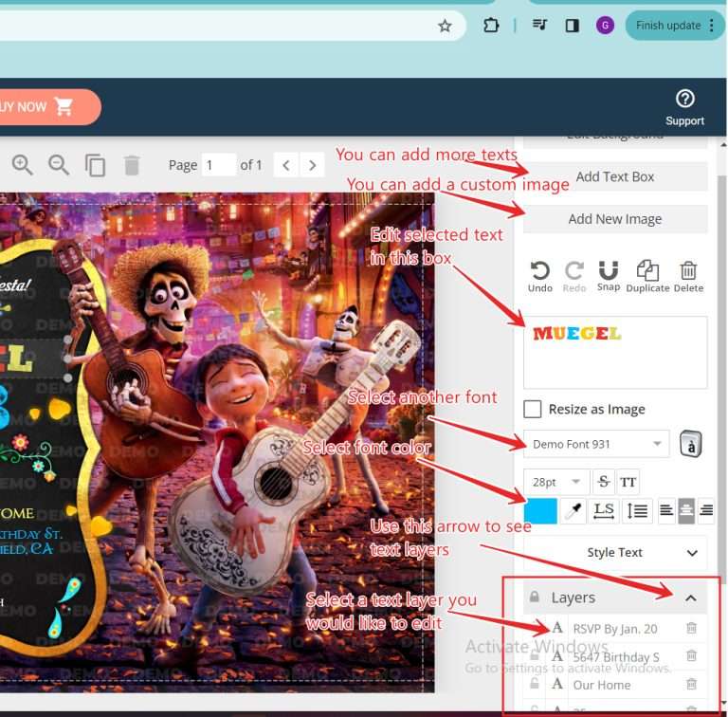Select the eyedropper color picker tool
Screen dimensions: 728x717
tap(573, 511)
